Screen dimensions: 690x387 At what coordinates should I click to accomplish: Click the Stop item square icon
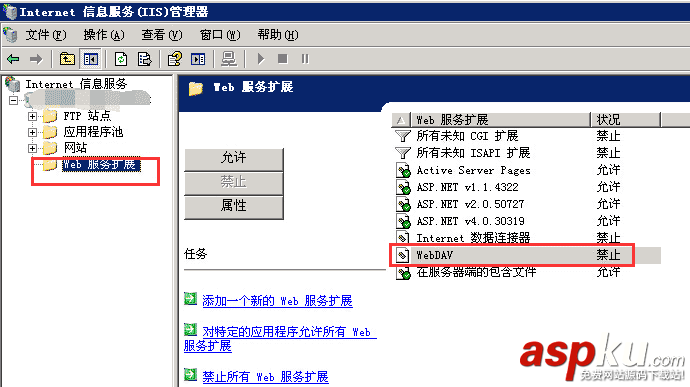pyautogui.click(x=283, y=59)
